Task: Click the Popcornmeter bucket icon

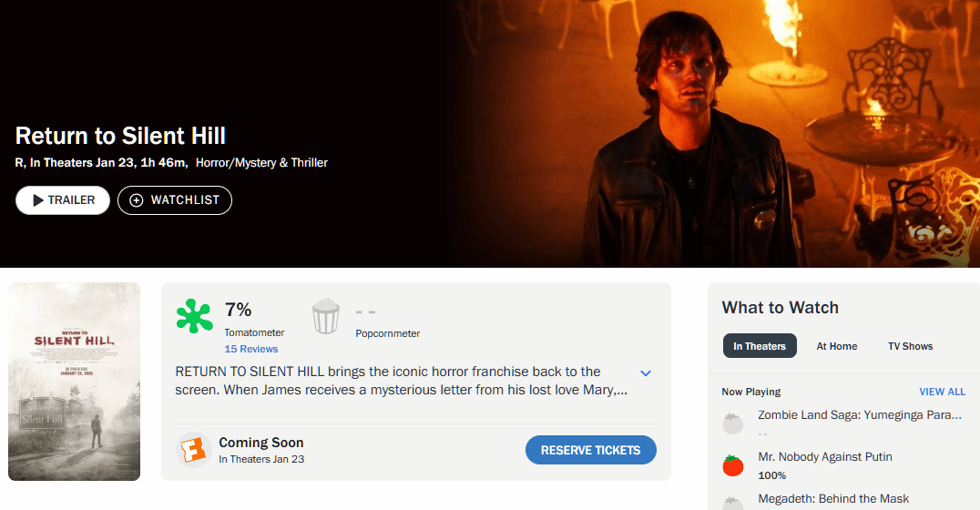Action: coord(326,316)
